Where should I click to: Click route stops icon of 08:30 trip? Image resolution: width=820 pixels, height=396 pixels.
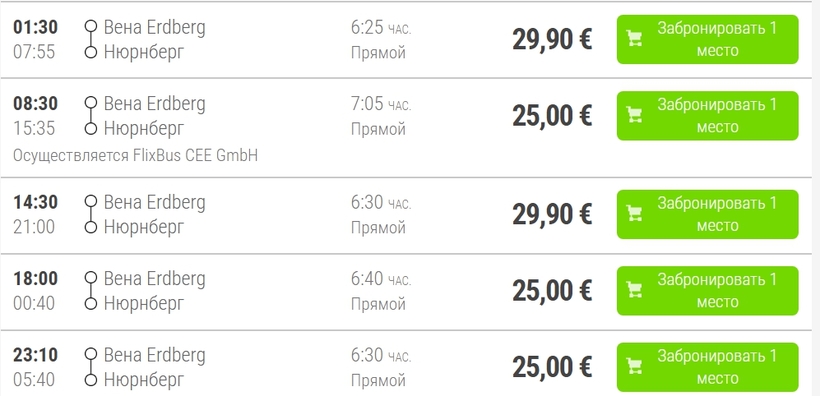coord(91,116)
